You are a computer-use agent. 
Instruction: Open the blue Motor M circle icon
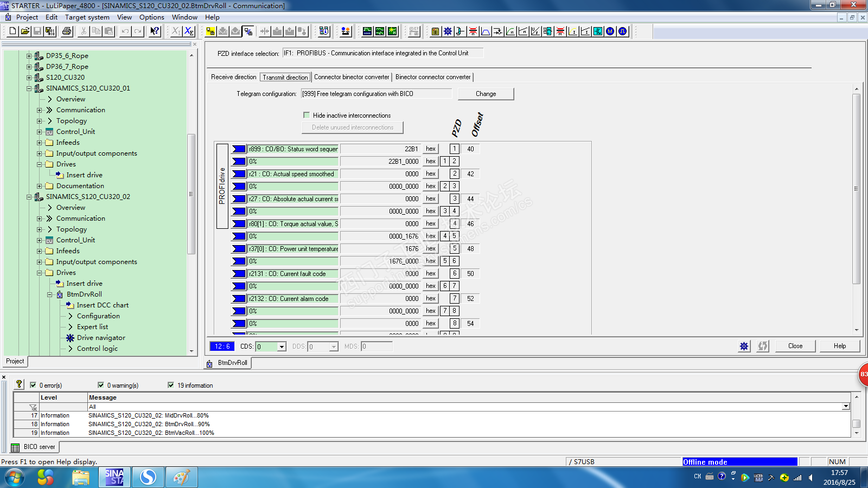pos(610,31)
